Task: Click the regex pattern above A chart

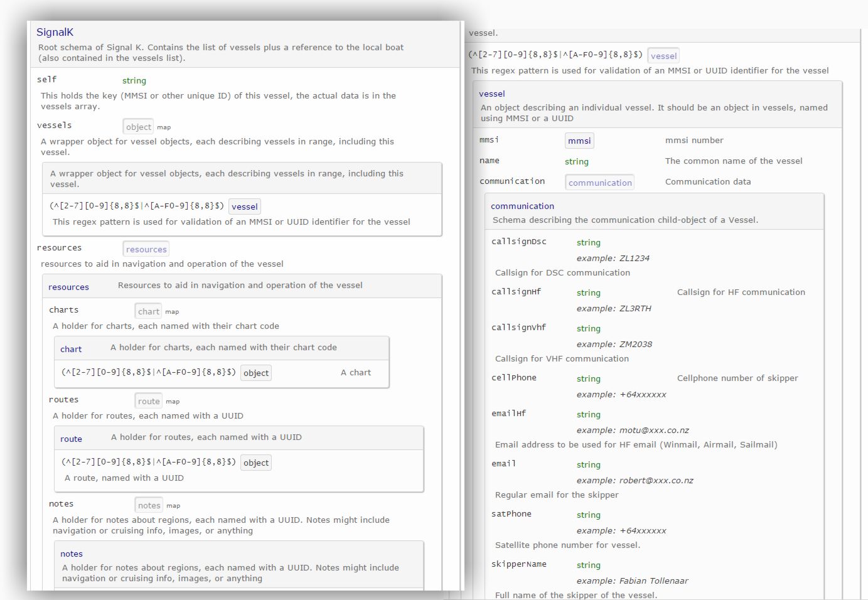Action: pyautogui.click(x=149, y=372)
